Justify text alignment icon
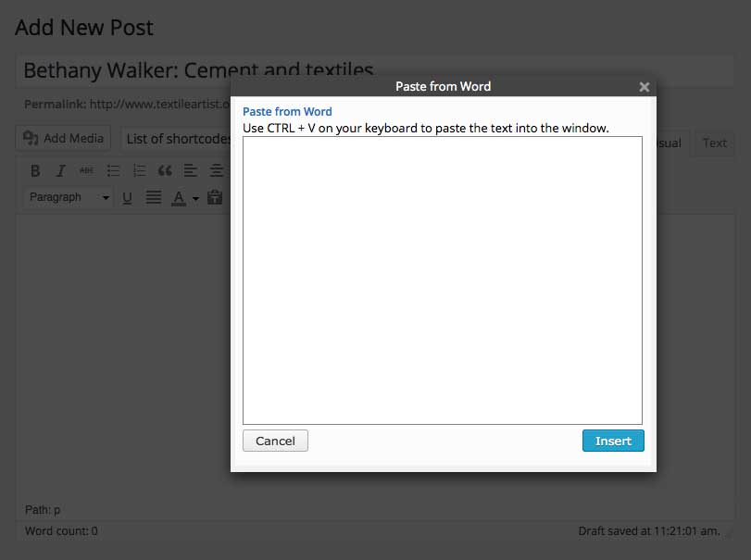The image size is (751, 560). (x=154, y=197)
